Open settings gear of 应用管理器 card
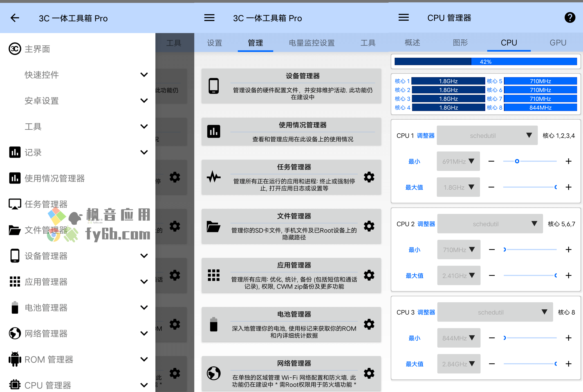The width and height of the screenshot is (583, 392). tap(369, 275)
